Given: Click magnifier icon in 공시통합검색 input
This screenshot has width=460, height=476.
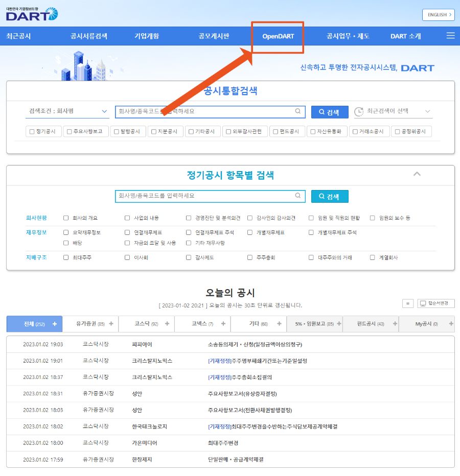Looking at the screenshot, I should point(298,111).
